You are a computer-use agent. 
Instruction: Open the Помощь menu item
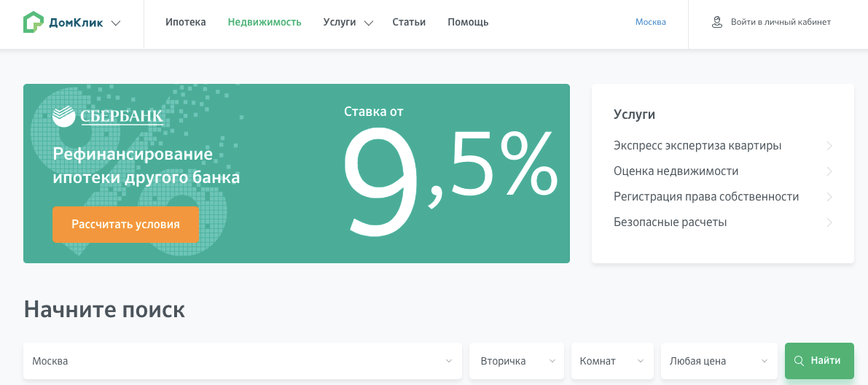(x=468, y=22)
